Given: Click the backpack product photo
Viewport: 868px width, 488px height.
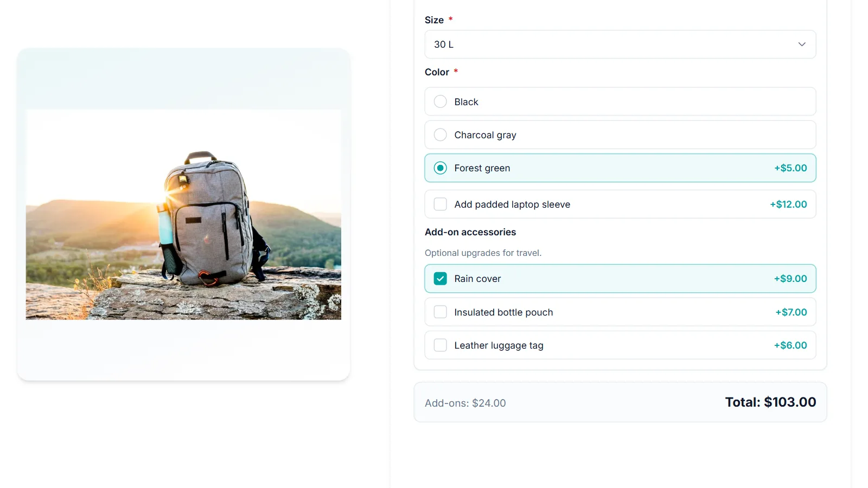Looking at the screenshot, I should (183, 215).
